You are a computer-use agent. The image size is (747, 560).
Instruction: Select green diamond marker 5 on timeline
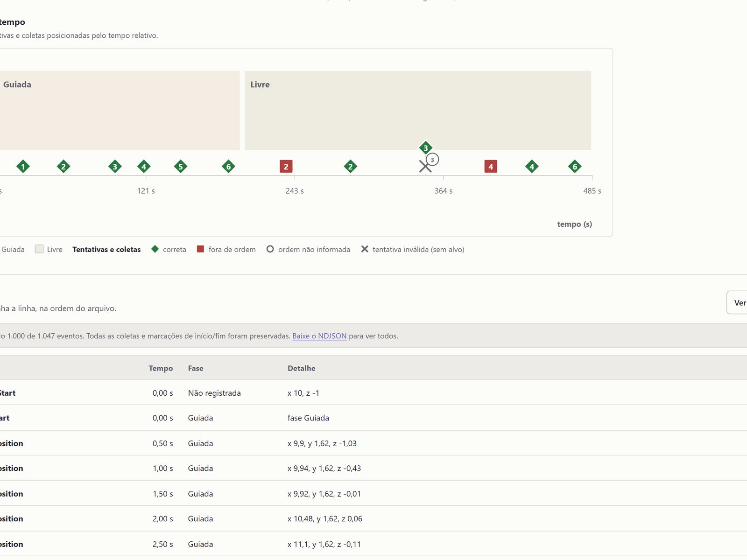[181, 167]
